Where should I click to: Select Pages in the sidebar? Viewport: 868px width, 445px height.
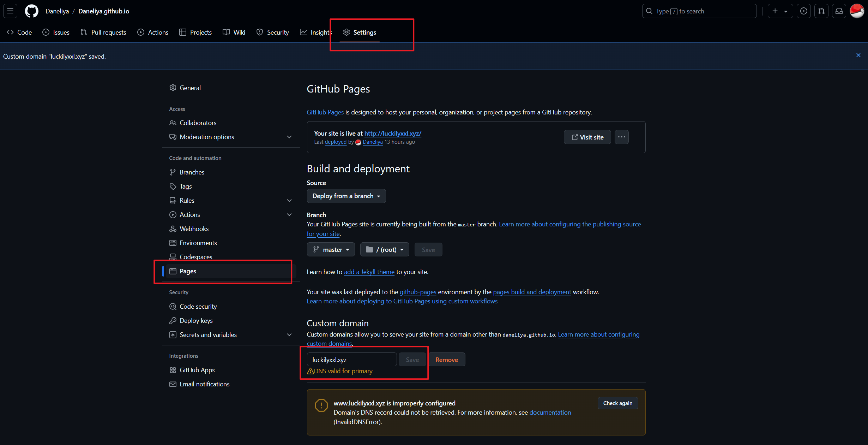231,271
